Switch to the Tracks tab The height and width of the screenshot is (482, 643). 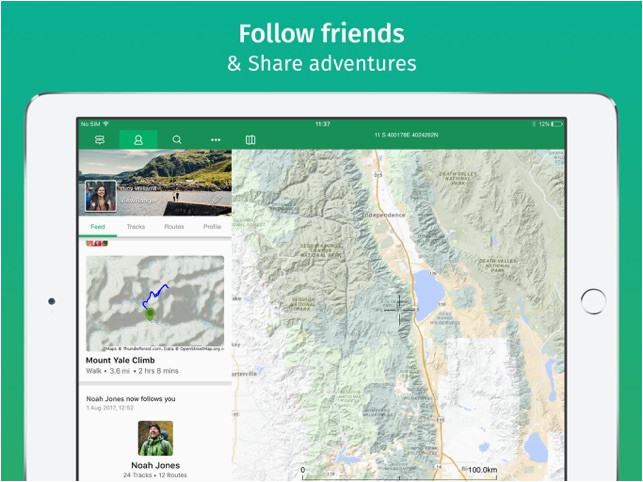click(136, 226)
